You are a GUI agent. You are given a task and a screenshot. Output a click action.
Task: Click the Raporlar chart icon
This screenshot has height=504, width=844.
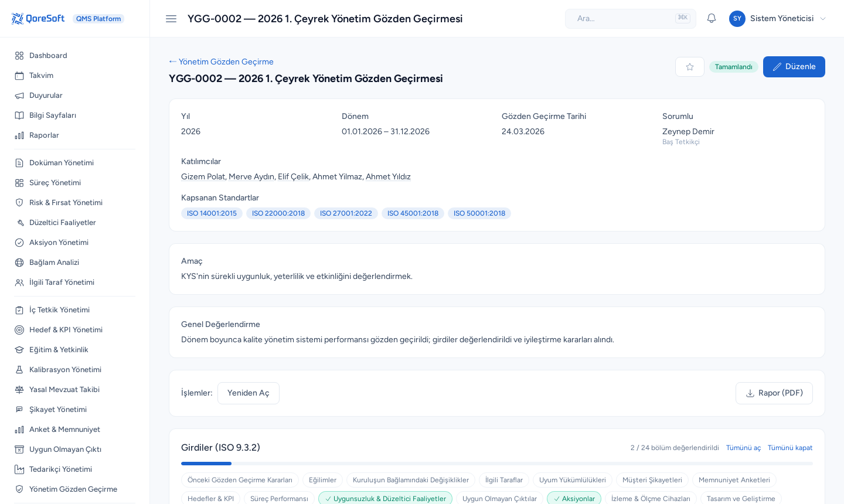pos(19,135)
